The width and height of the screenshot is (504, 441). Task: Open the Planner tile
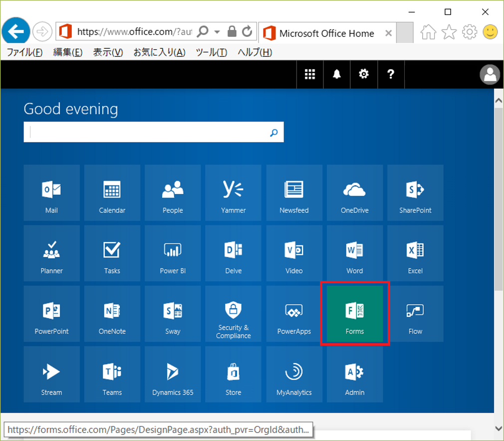tap(51, 253)
